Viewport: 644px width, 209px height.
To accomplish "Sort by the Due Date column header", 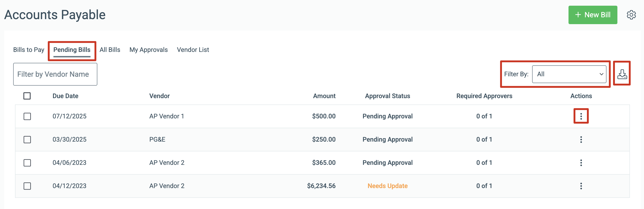I will pos(65,96).
